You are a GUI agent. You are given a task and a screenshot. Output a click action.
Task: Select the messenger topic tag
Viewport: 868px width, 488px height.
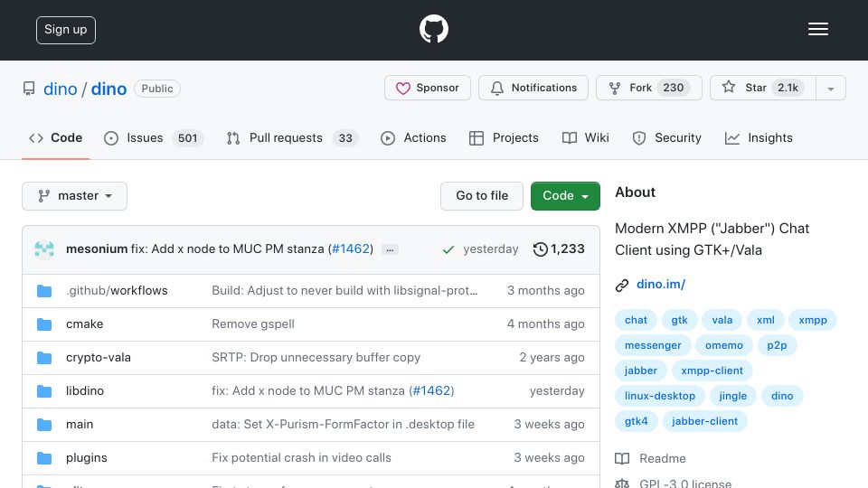click(x=653, y=345)
